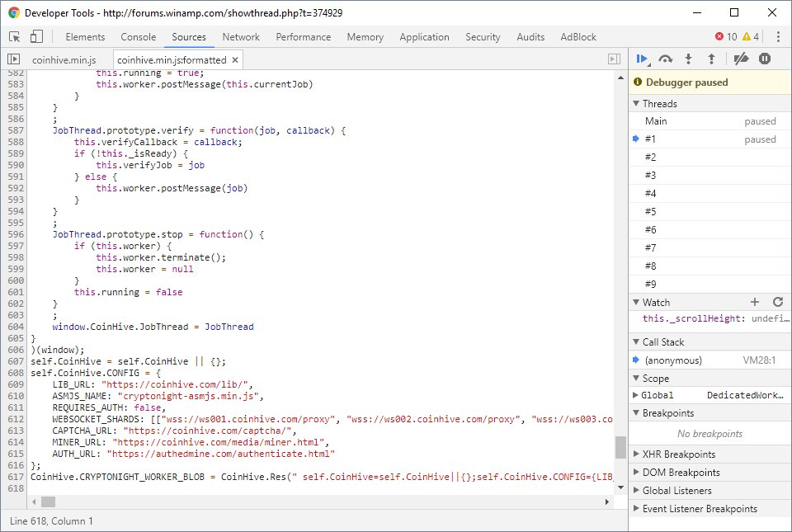Activate the inspect element picker icon
This screenshot has width=792, height=532.
15,37
